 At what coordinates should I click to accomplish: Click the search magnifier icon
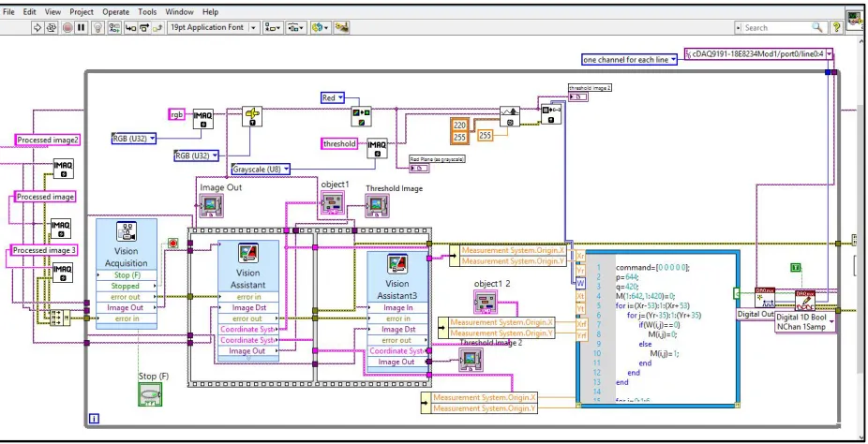point(817,27)
